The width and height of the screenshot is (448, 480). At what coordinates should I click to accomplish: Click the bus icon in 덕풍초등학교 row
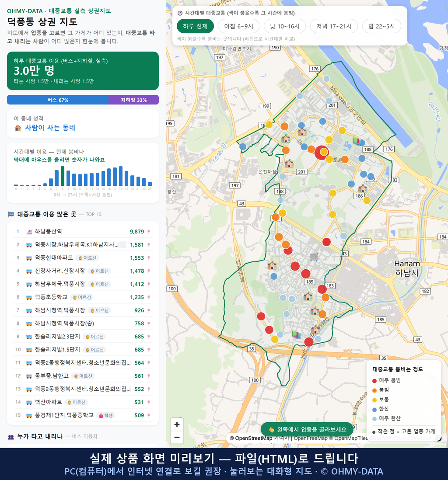point(29,297)
